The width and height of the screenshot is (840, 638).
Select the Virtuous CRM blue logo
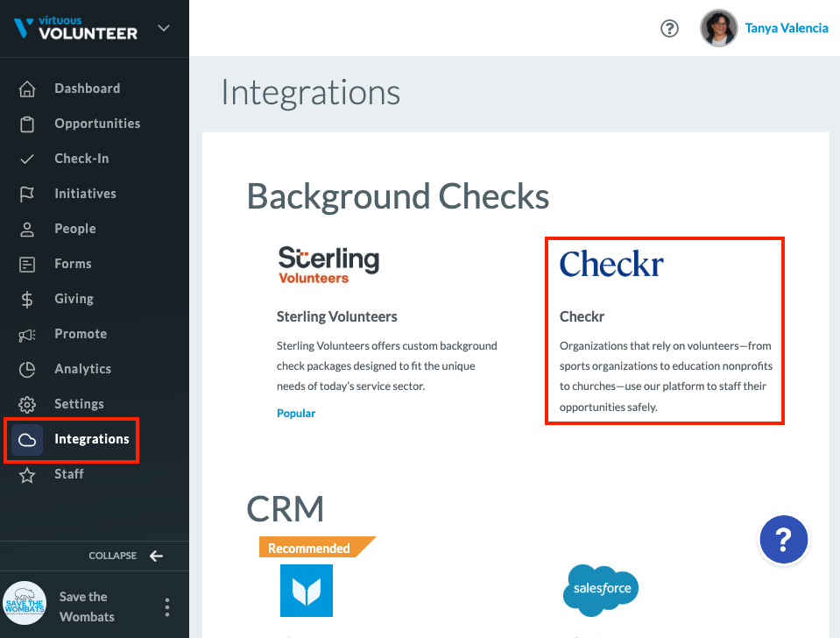[307, 591]
